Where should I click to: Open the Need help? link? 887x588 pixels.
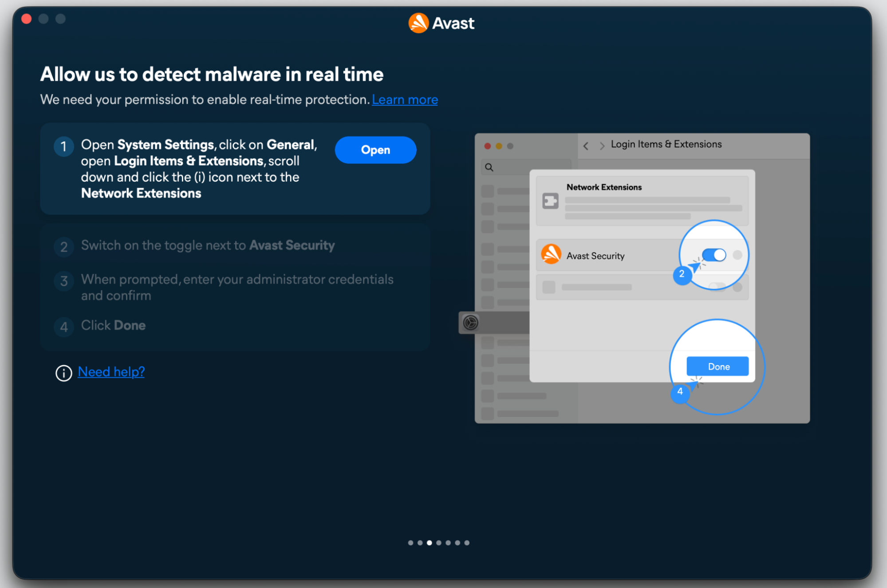(x=111, y=372)
